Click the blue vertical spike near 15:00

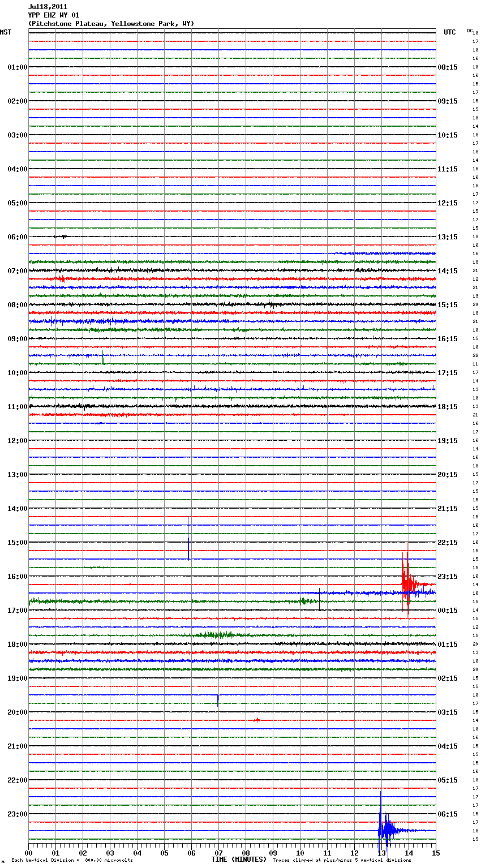(x=188, y=538)
